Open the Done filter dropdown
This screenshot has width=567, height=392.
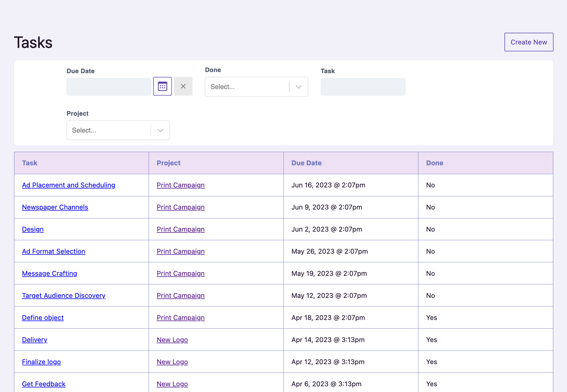(298, 87)
